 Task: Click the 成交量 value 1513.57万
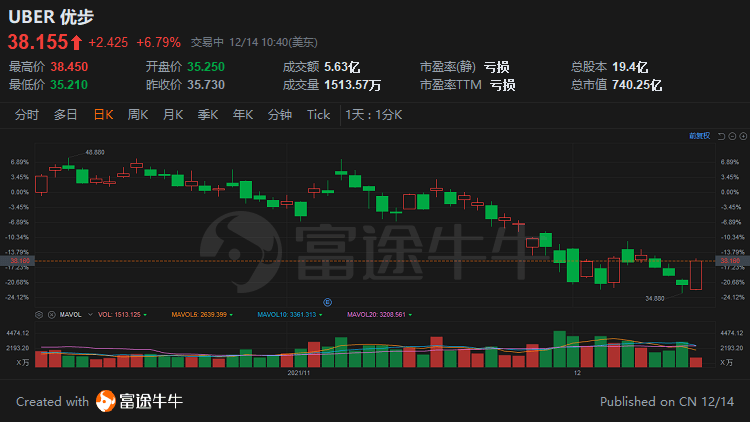(x=353, y=85)
